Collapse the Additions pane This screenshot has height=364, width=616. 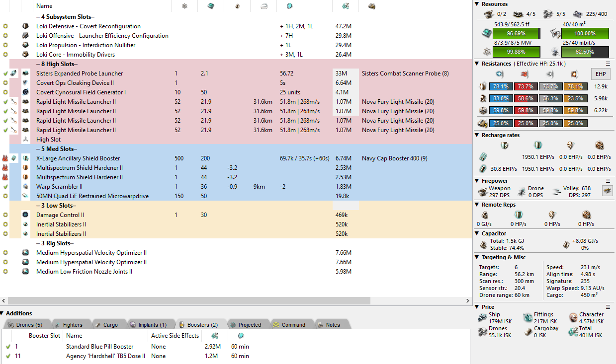(2, 313)
